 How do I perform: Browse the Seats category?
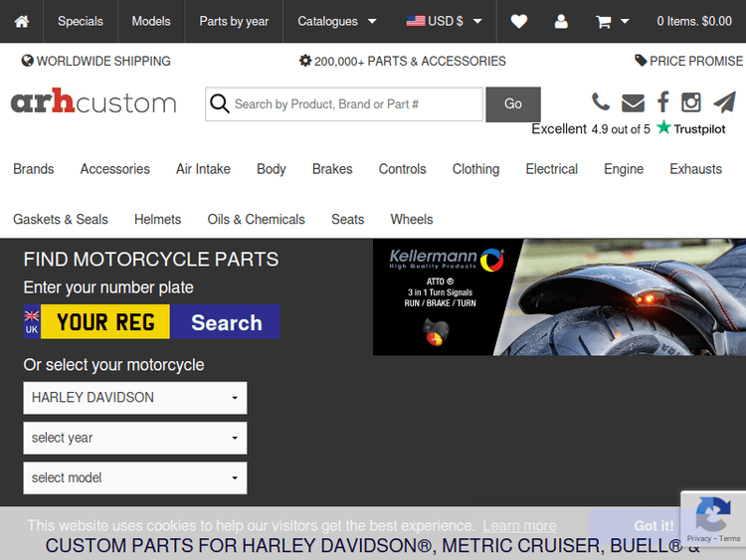[x=347, y=220]
